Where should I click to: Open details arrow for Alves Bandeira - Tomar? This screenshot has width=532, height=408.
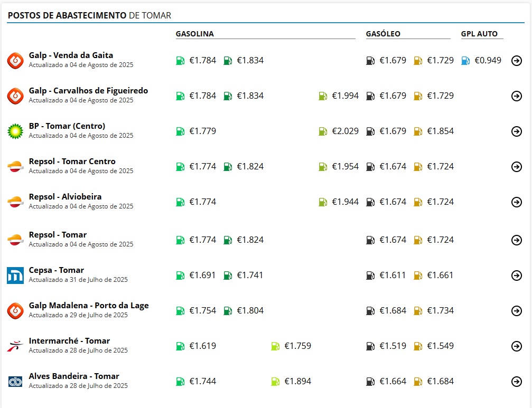516,382
